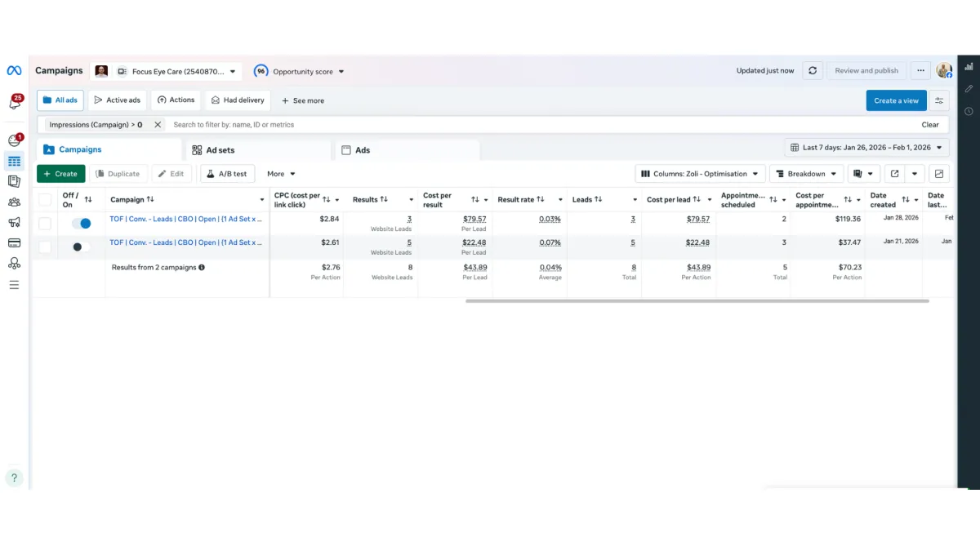This screenshot has width=980, height=551.
Task: Click the 0.07% result rate value
Action: click(550, 242)
